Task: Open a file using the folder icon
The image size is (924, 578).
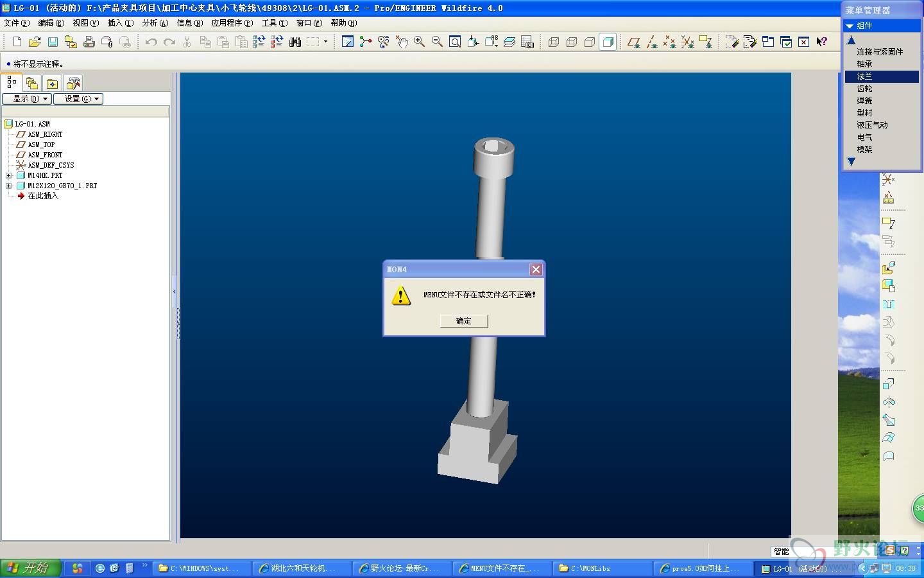Action: pyautogui.click(x=35, y=42)
